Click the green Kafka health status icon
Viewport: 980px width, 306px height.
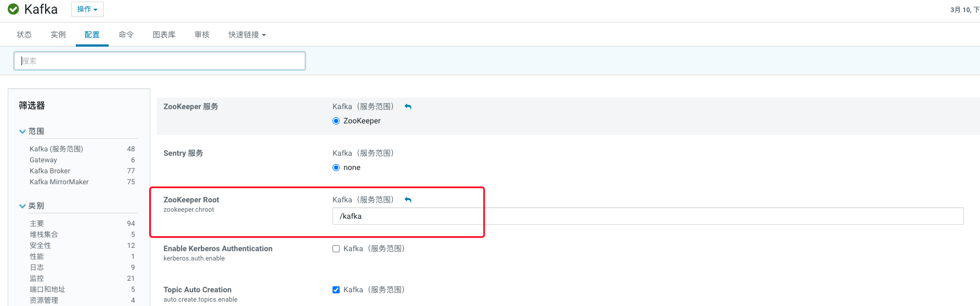point(13,9)
